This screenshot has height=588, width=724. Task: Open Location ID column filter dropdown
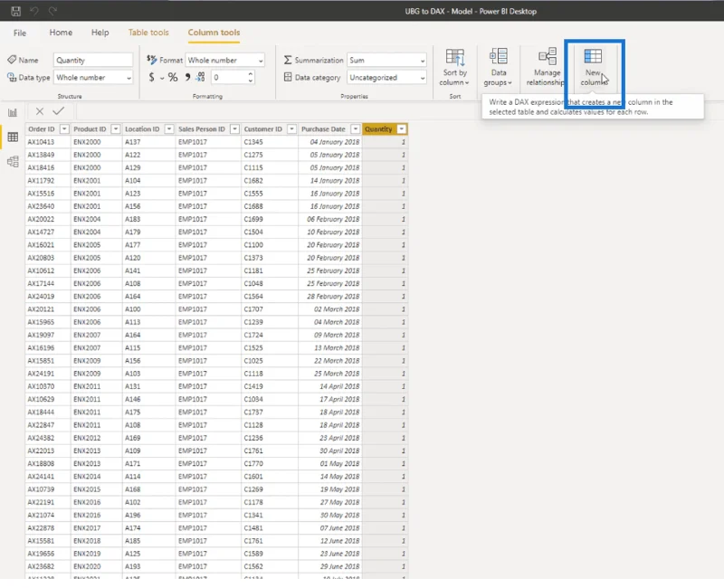[169, 129]
